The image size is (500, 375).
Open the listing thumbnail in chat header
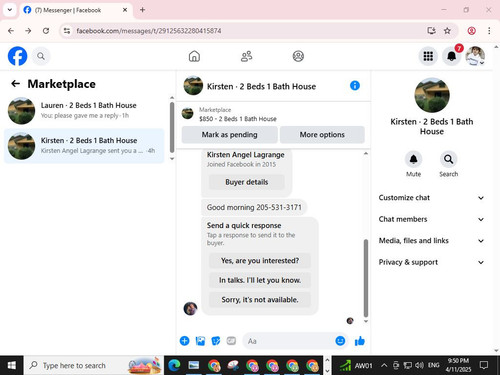coord(193,86)
